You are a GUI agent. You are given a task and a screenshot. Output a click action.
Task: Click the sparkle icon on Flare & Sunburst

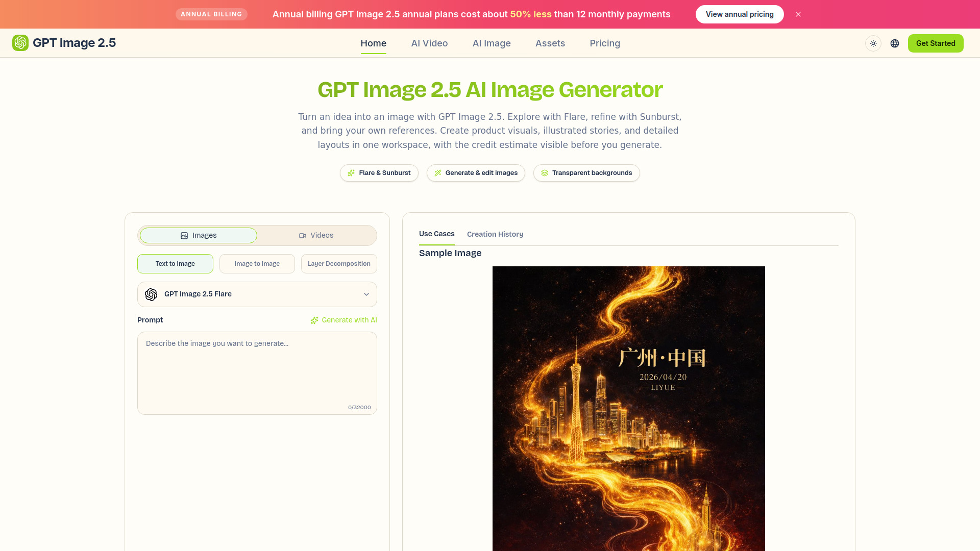click(351, 173)
